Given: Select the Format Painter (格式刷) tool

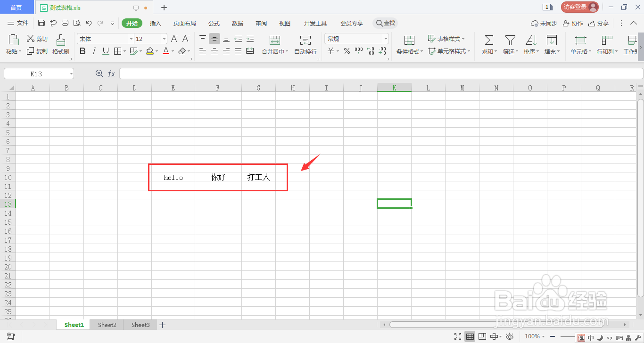Looking at the screenshot, I should coord(60,45).
